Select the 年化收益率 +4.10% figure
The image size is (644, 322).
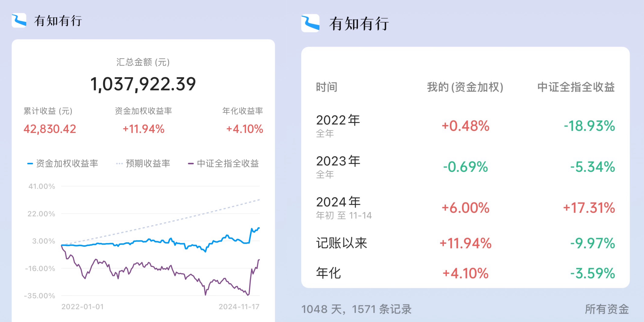coord(245,129)
